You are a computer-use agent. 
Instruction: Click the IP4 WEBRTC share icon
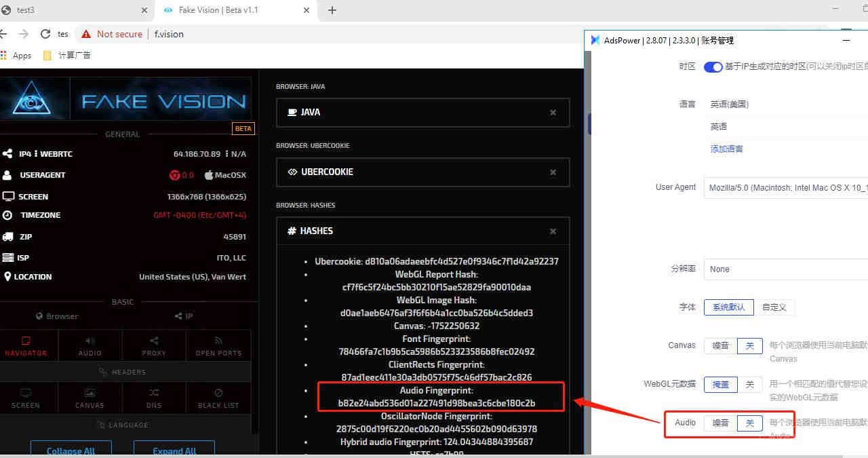7,154
